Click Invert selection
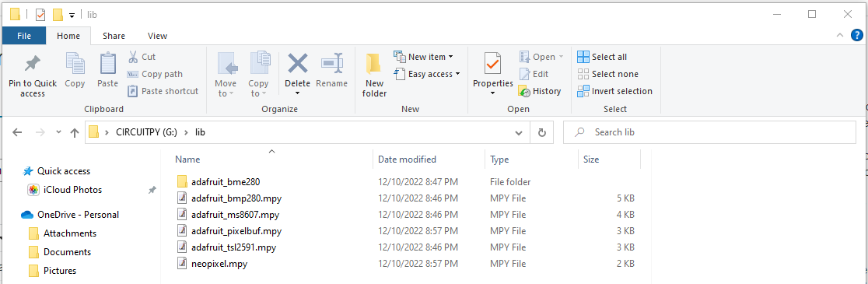This screenshot has height=284, width=868. pyautogui.click(x=615, y=91)
